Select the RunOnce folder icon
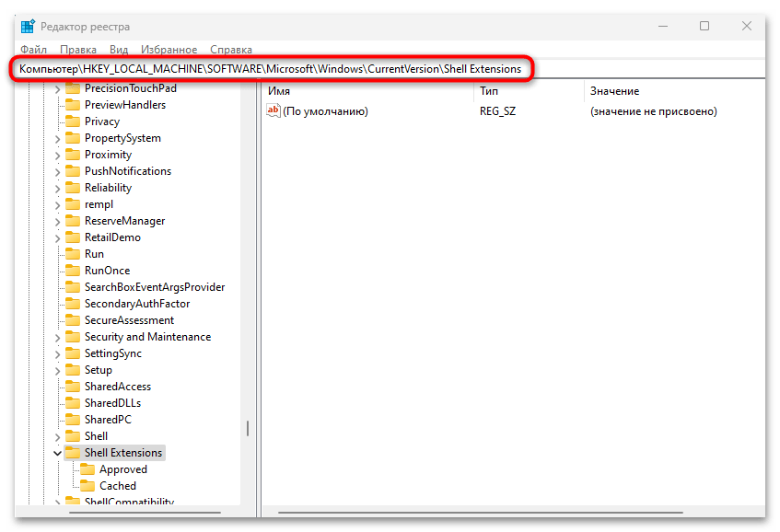 [x=74, y=270]
